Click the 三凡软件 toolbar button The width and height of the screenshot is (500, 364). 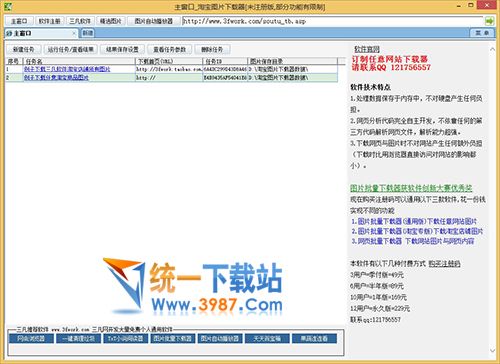tap(80, 21)
